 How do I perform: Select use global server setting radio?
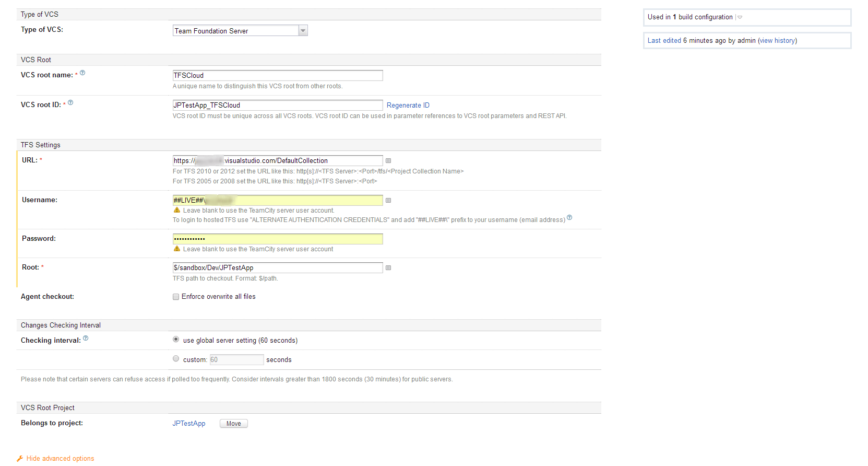[176, 340]
